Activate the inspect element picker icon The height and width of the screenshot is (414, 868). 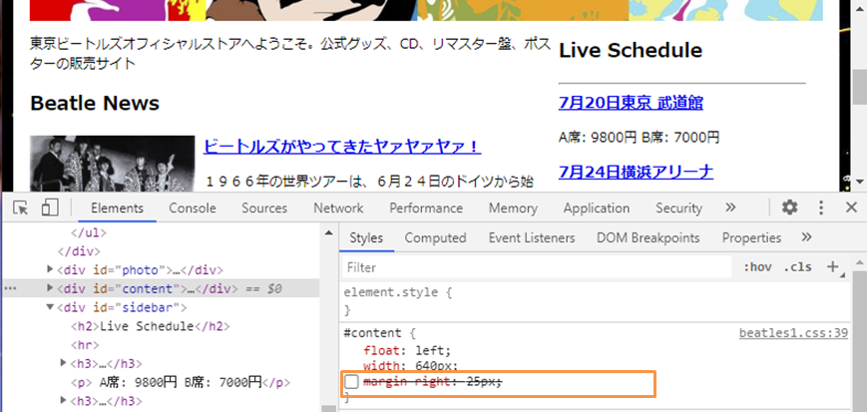click(x=21, y=207)
